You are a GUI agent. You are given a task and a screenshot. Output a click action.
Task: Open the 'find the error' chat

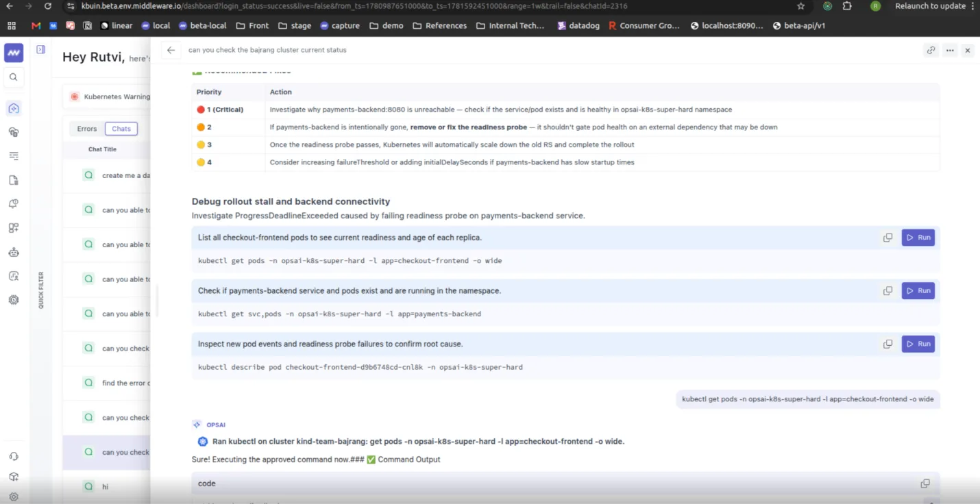point(107,383)
